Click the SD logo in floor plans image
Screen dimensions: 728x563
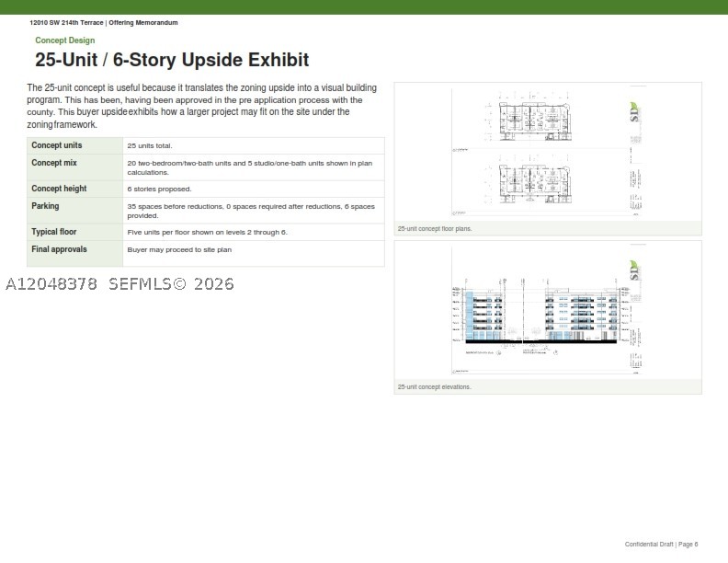[x=634, y=112]
